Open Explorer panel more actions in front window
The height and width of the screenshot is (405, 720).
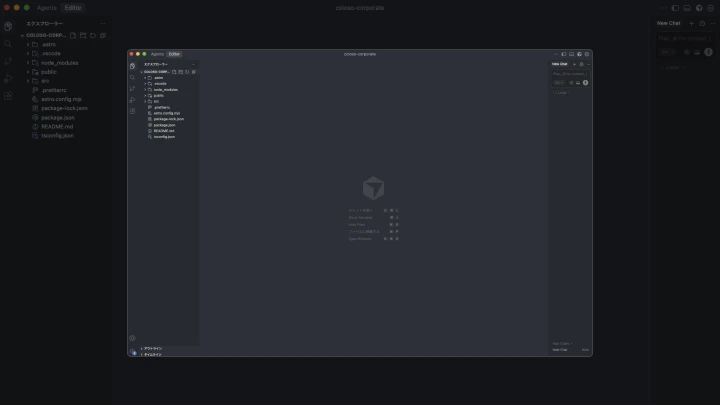(193, 65)
